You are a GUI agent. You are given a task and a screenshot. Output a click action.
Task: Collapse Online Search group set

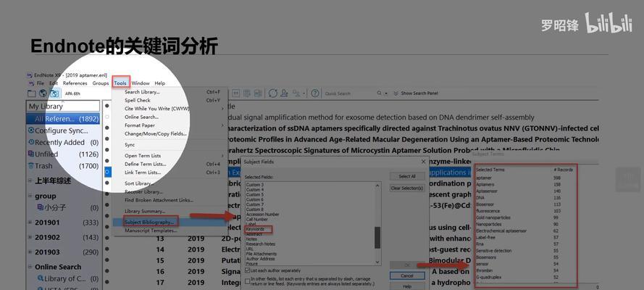[30, 267]
